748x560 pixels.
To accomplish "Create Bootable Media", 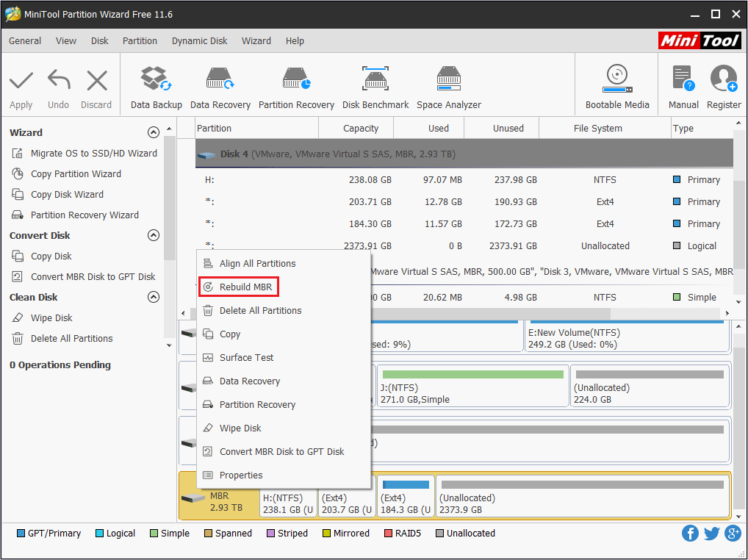I will pyautogui.click(x=617, y=88).
